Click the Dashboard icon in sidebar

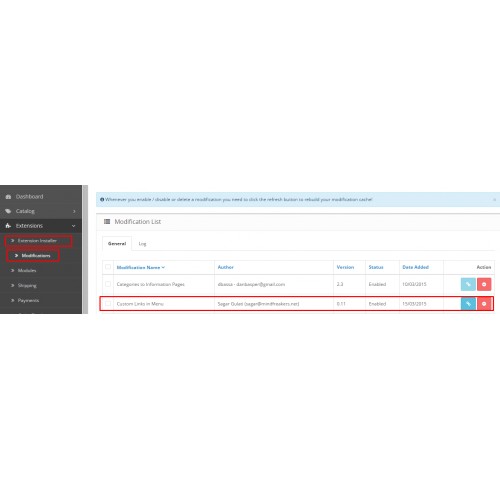(8, 197)
